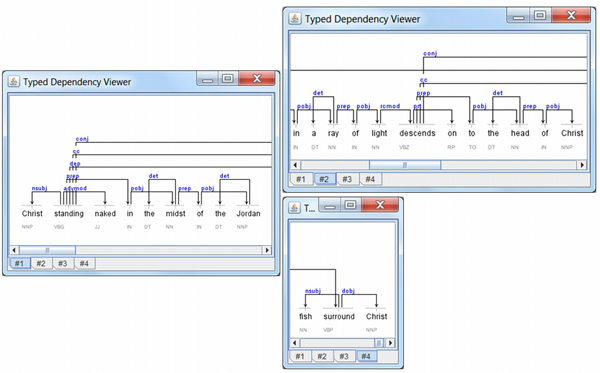Select tab #1 in top-right viewer window
This screenshot has width=600, height=373.
click(301, 179)
